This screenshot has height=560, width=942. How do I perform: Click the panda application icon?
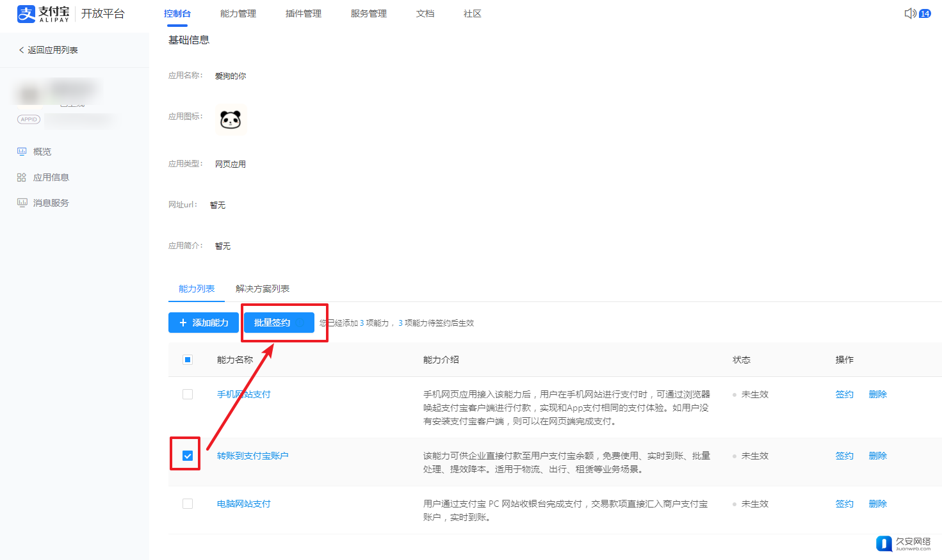tap(231, 120)
